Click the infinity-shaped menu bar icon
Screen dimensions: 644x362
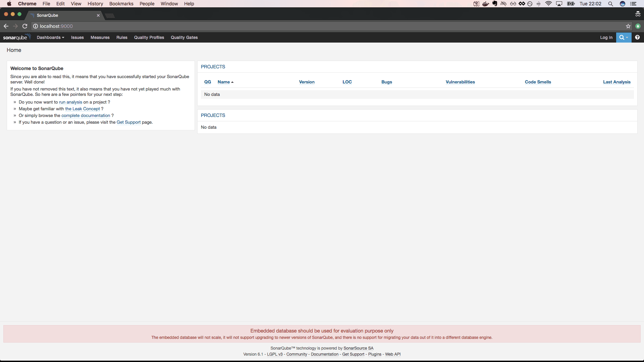(522, 4)
